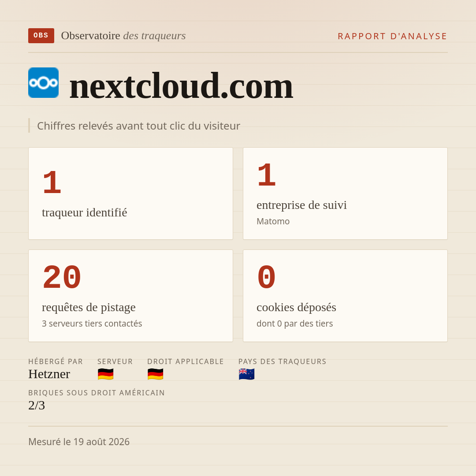
Task: Click the Briques sous droit américain label
Action: [x=97, y=393]
